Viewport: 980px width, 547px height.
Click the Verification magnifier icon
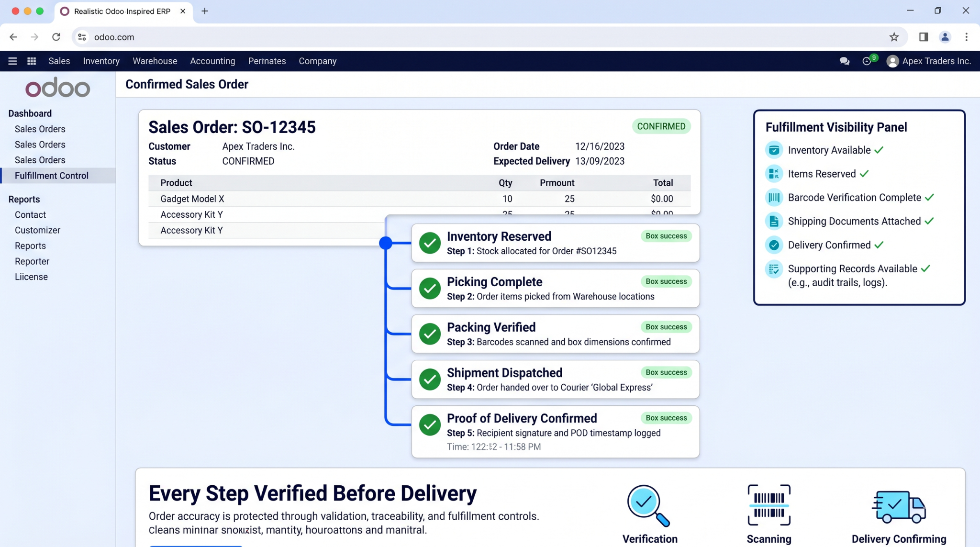[x=648, y=505]
